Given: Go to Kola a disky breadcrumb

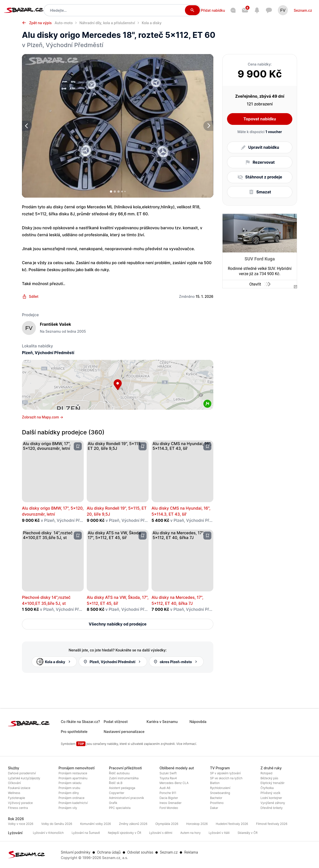Looking at the screenshot, I should click(x=151, y=23).
